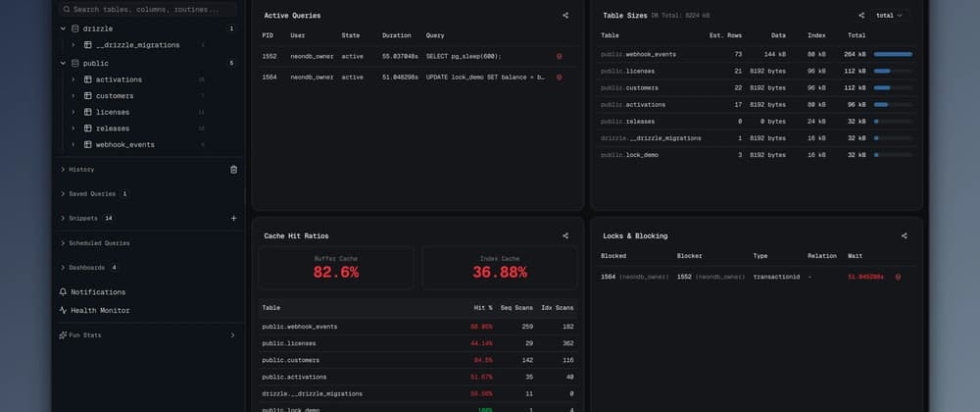
Task: Click the search tables input field
Action: coord(148,10)
